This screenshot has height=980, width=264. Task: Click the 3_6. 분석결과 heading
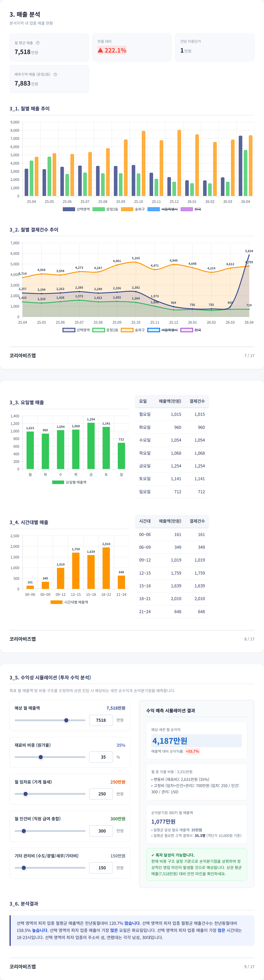pos(24,904)
